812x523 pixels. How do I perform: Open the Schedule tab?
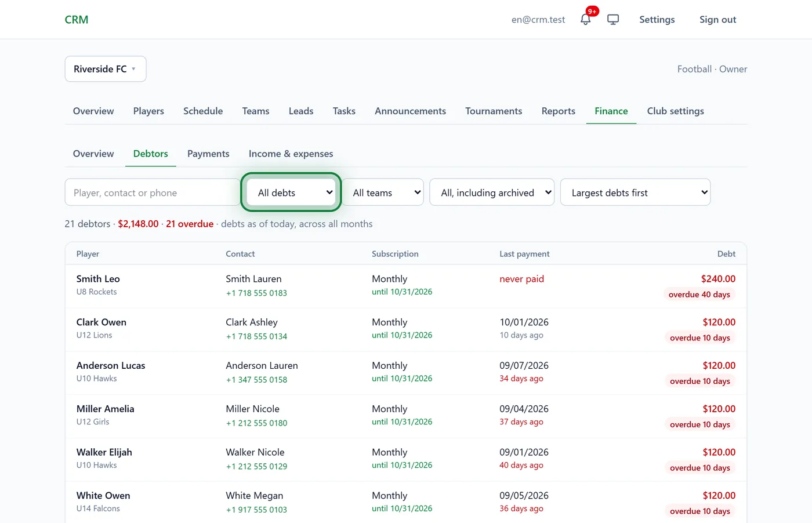coord(203,111)
